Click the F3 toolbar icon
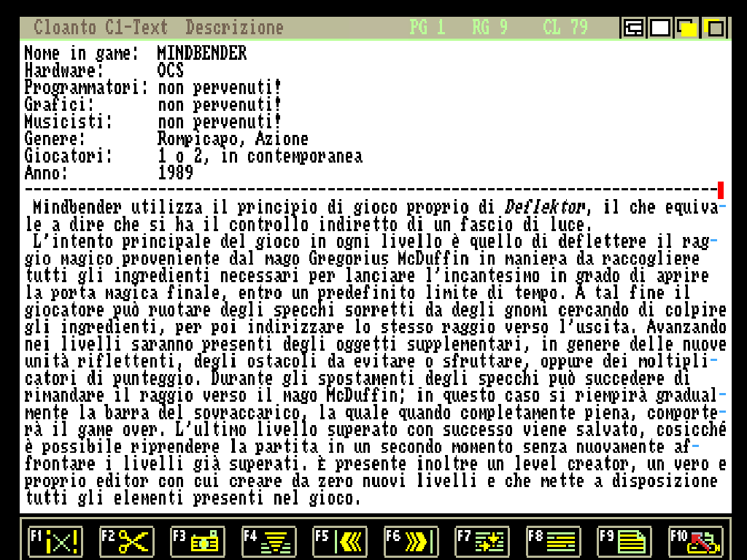 (197, 542)
